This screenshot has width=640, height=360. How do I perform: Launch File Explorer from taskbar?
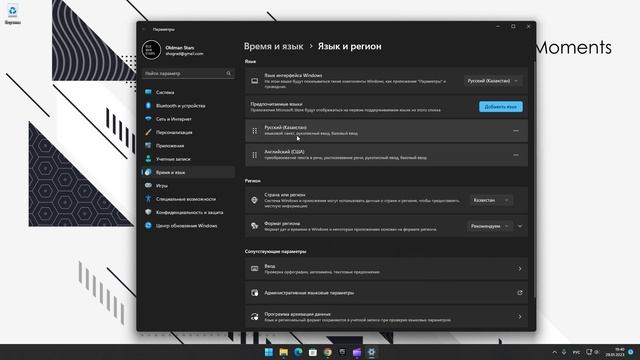point(283,352)
